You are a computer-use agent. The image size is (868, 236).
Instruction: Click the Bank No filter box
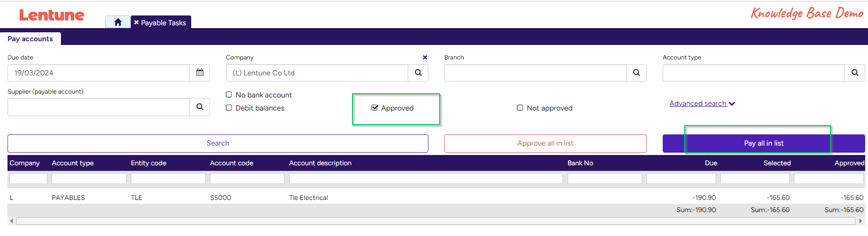tap(605, 178)
